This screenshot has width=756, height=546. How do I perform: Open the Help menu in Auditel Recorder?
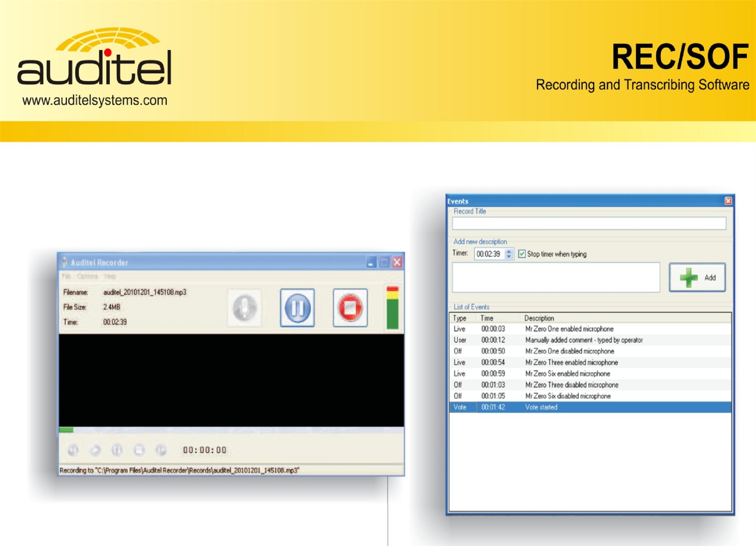110,276
